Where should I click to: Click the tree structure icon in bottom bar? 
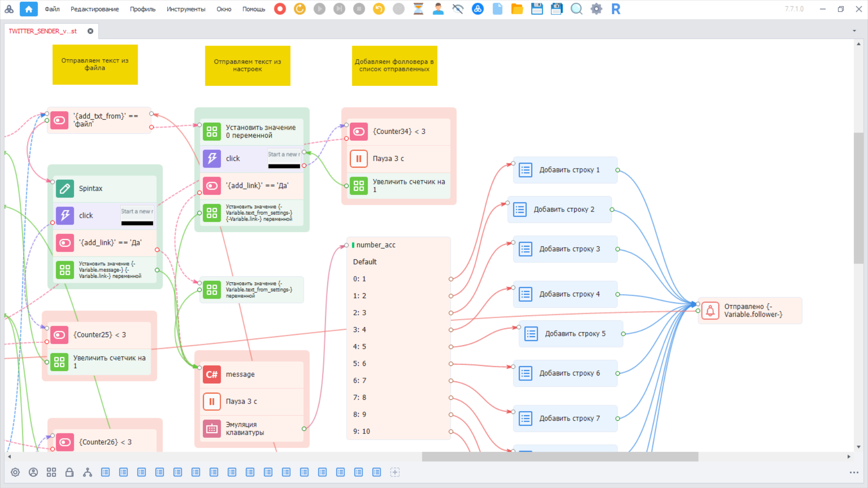click(x=87, y=472)
